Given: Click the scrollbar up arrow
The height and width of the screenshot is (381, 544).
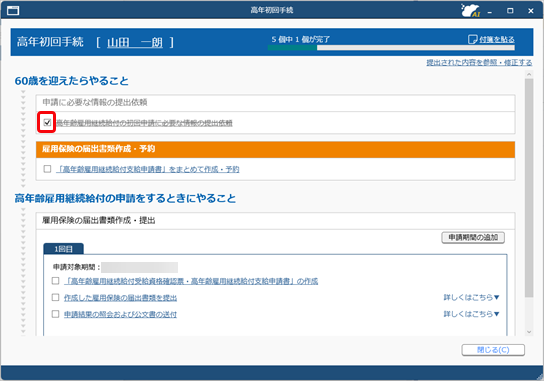Looking at the screenshot, I should pos(529,74).
